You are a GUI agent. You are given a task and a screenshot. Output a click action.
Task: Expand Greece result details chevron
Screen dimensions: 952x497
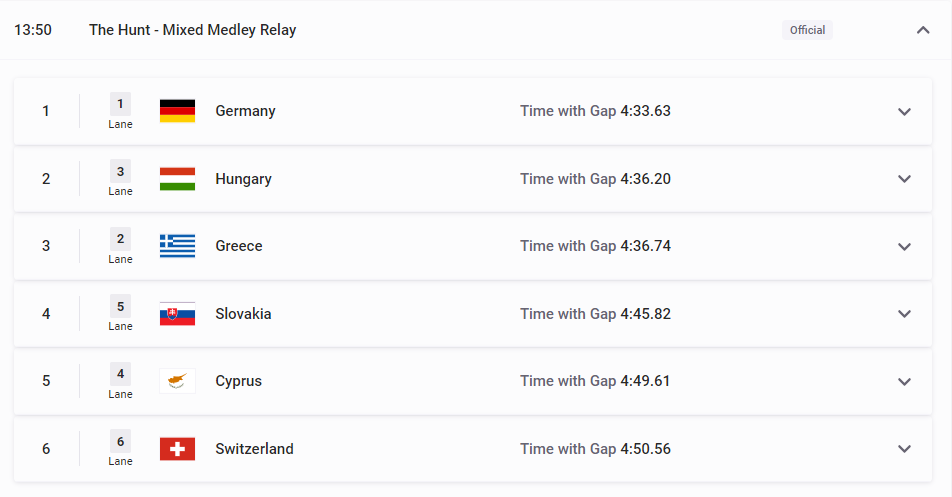point(905,246)
